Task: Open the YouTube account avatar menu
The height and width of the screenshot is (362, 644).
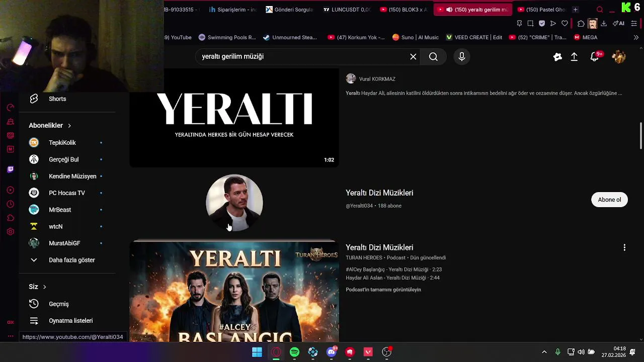Action: click(618, 57)
